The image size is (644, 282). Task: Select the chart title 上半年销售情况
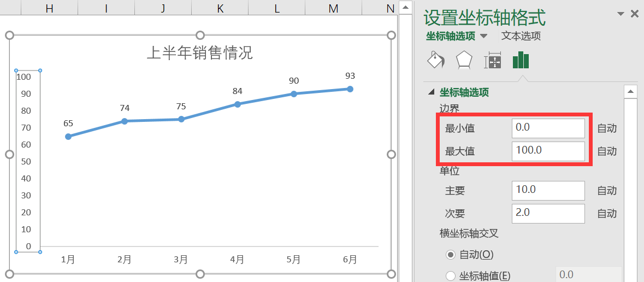[199, 53]
